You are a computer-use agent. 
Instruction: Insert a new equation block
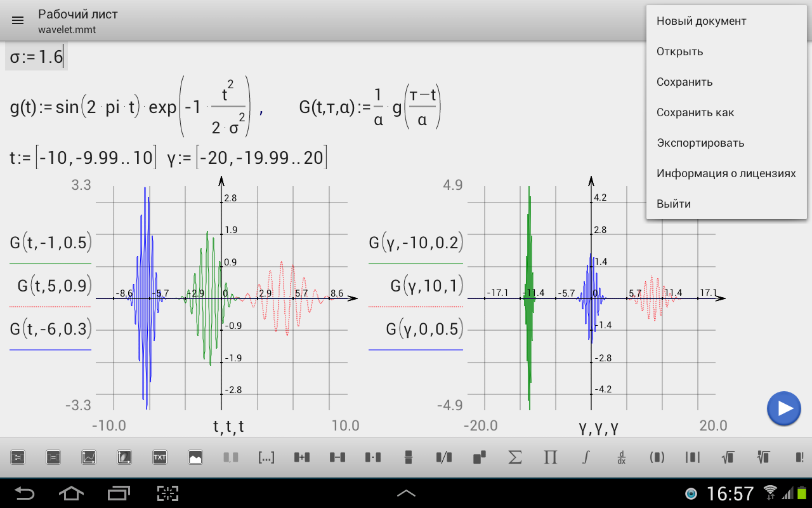(x=18, y=457)
